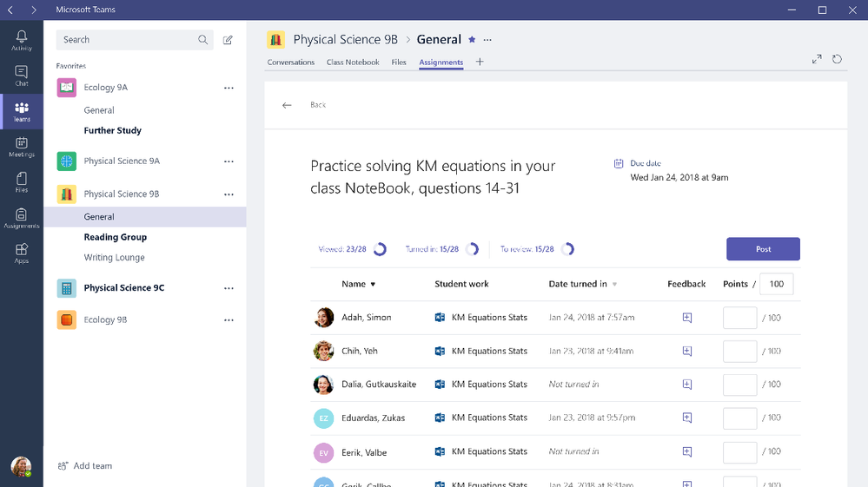
Task: Click the Back link text
Action: [318, 105]
